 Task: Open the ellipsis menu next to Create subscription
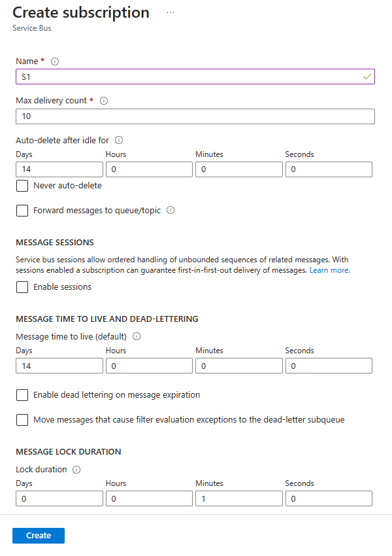[x=171, y=12]
